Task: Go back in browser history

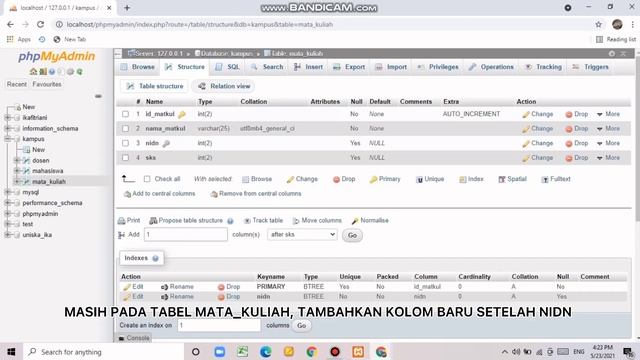Action: click(x=10, y=24)
